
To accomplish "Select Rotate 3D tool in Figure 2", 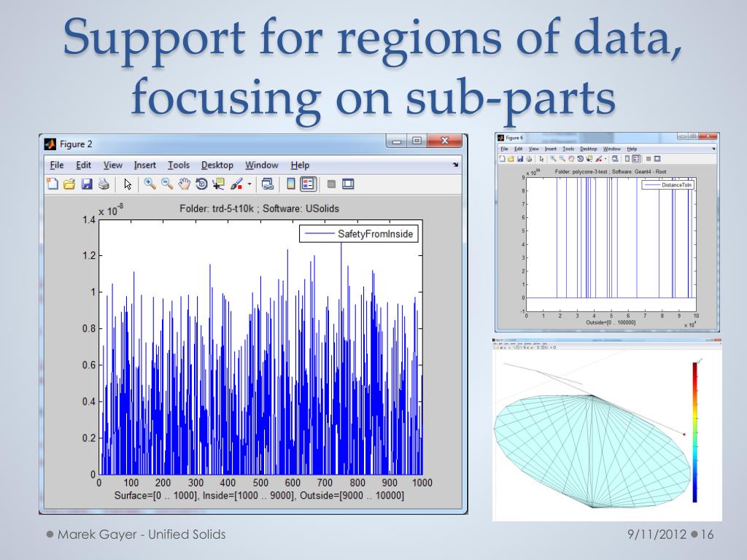I will (x=201, y=184).
